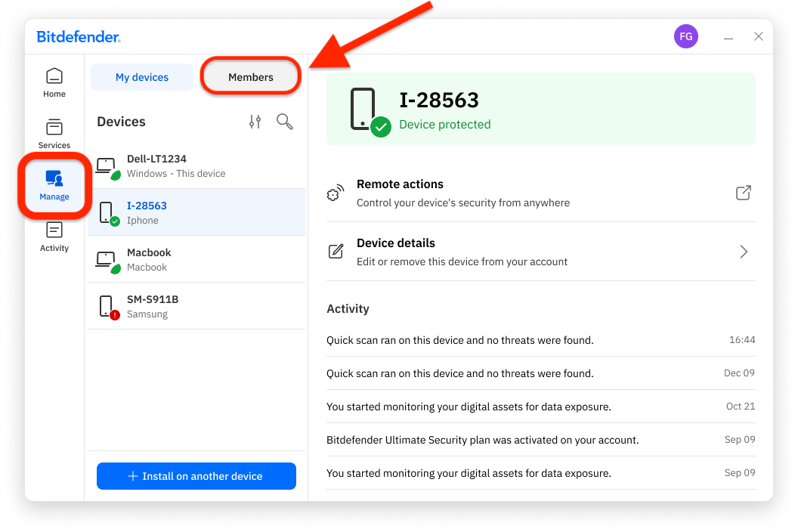This screenshot has width=798, height=532.
Task: Open the Remote actions row
Action: [540, 193]
